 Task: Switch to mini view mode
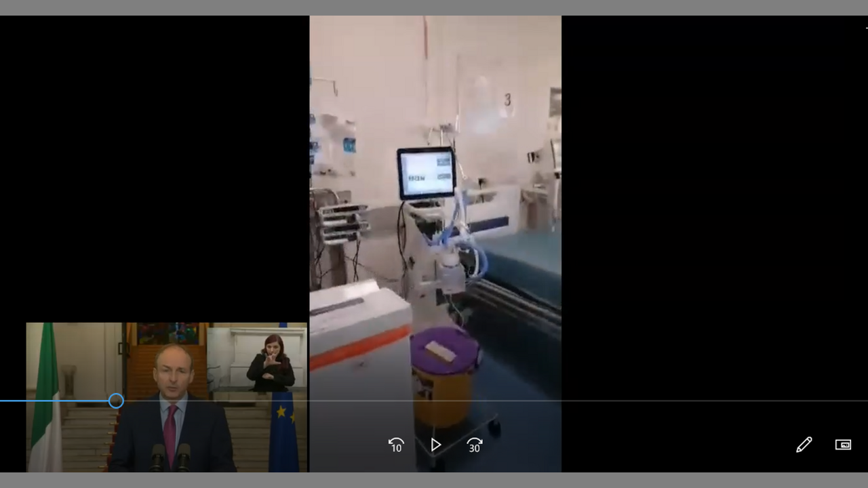[x=843, y=445]
